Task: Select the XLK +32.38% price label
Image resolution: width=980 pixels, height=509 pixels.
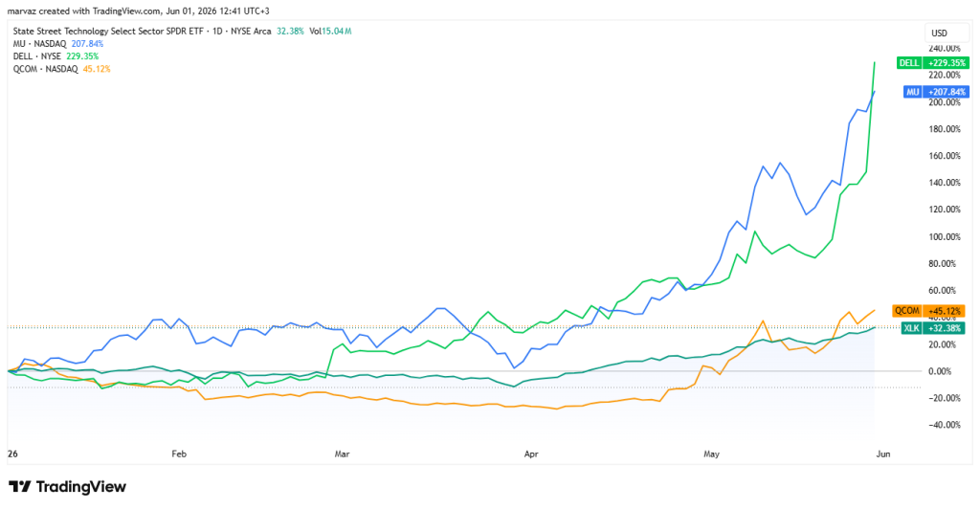Action: 932,328
